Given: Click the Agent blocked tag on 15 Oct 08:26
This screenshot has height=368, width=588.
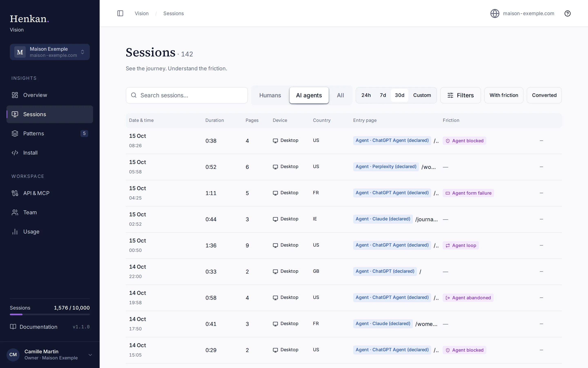Looking at the screenshot, I should [x=464, y=141].
